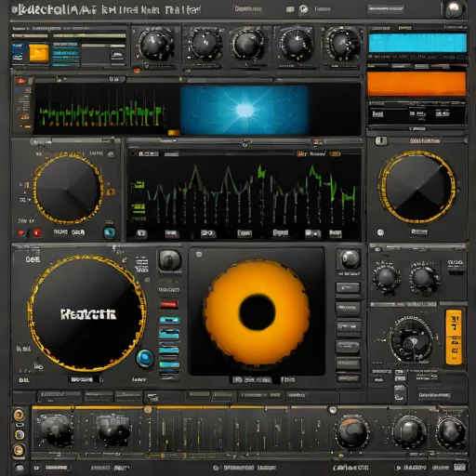Adjust the small silver knob to the right of the orange disc
476x476 pixels.
[350, 259]
